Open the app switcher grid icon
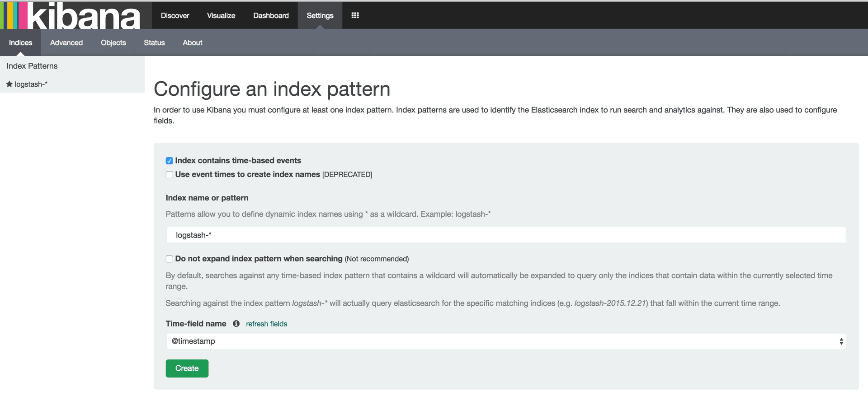Image resolution: width=868 pixels, height=401 pixels. point(355,15)
